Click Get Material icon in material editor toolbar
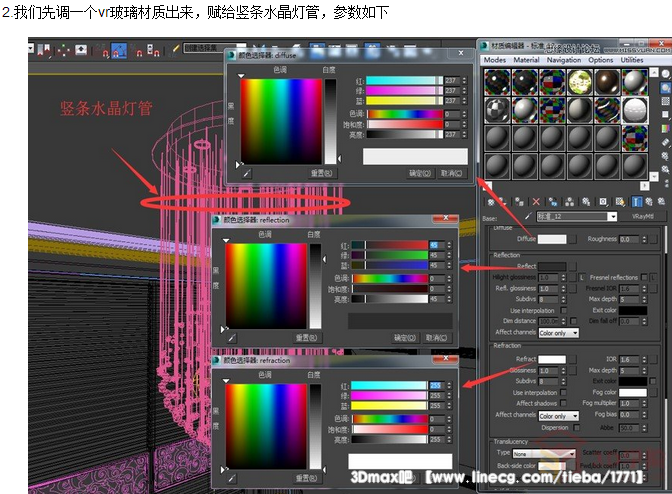The image size is (672, 494). pos(491,202)
